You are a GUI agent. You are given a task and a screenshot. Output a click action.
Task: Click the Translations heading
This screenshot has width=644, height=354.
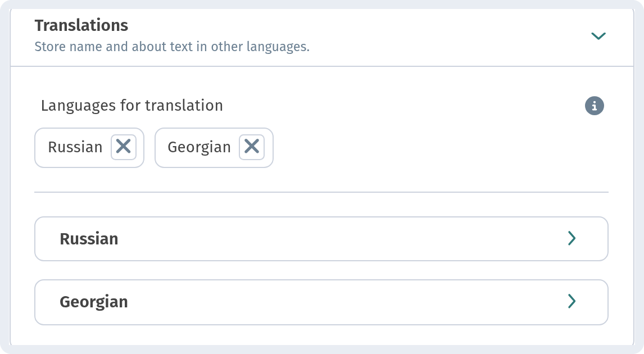81,25
